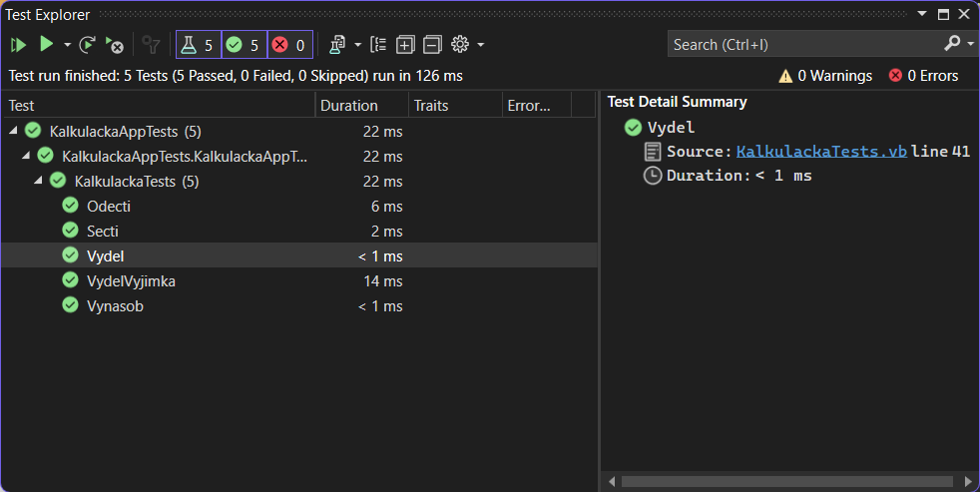Click the 'Test run finished' status text
The image size is (980, 492).
coord(236,76)
